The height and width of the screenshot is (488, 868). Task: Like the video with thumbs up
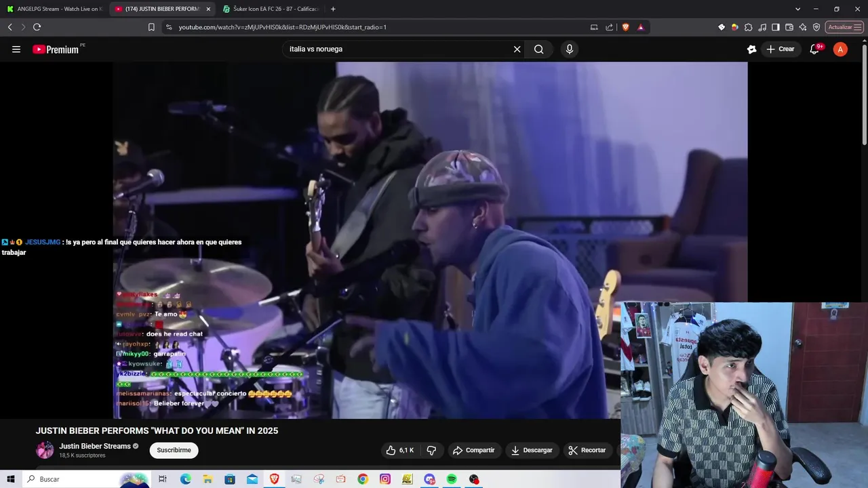pos(400,450)
